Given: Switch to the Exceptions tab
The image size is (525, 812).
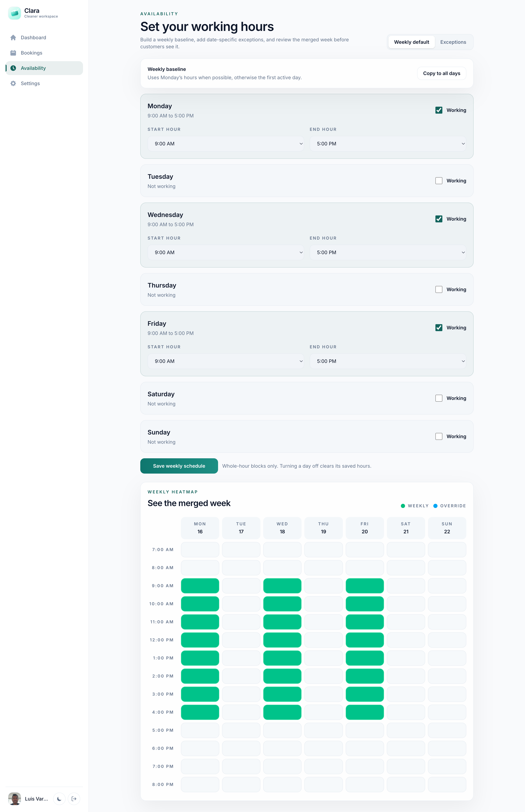Looking at the screenshot, I should (x=453, y=42).
